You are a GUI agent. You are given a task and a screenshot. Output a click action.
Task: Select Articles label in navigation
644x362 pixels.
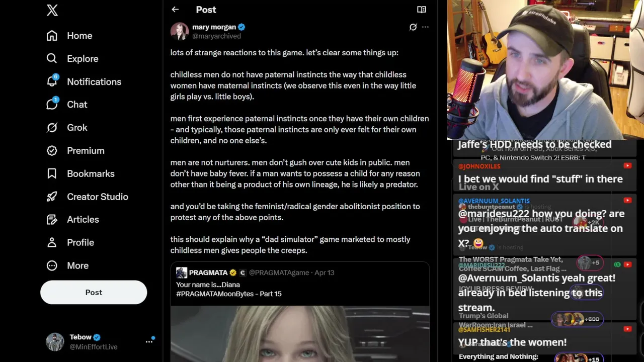(x=83, y=219)
